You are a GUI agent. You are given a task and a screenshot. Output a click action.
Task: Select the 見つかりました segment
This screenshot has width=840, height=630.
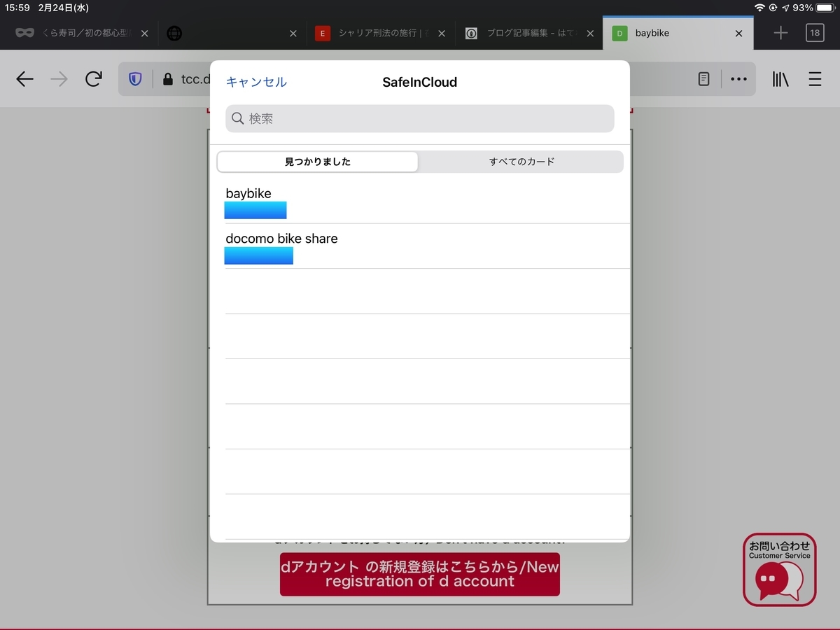(318, 162)
